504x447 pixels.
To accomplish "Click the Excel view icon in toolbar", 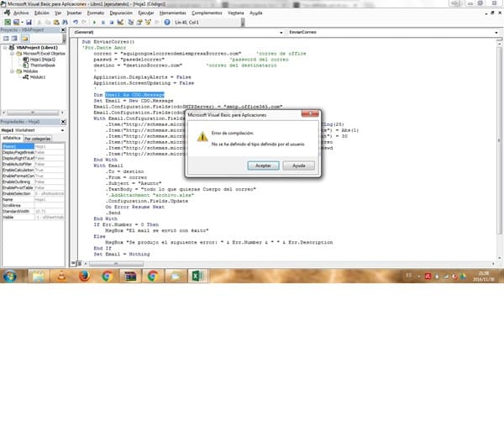I will pos(6,24).
